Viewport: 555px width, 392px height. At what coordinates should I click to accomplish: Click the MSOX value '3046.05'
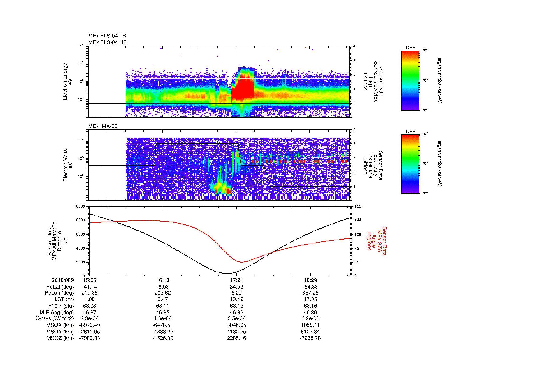point(237,325)
